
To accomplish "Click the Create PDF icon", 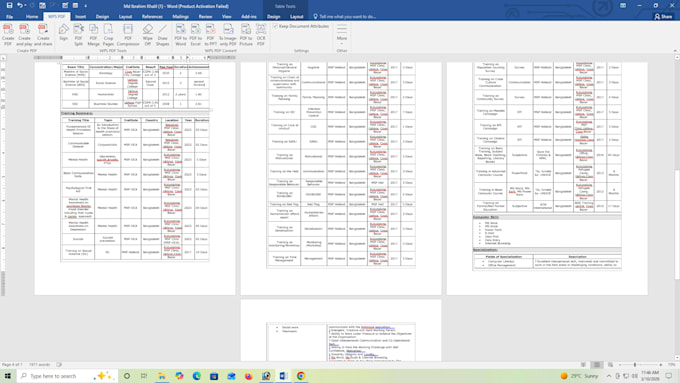I will [8, 35].
